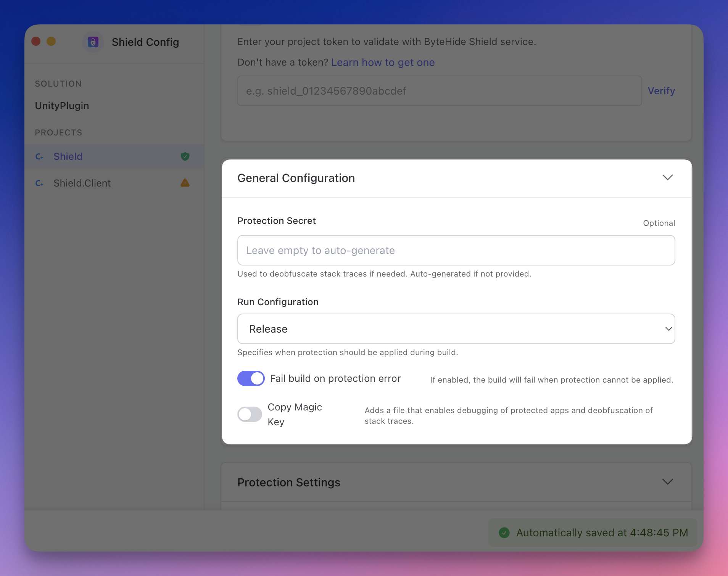
Task: Click the orange warning triangle icon
Action: coord(185,183)
